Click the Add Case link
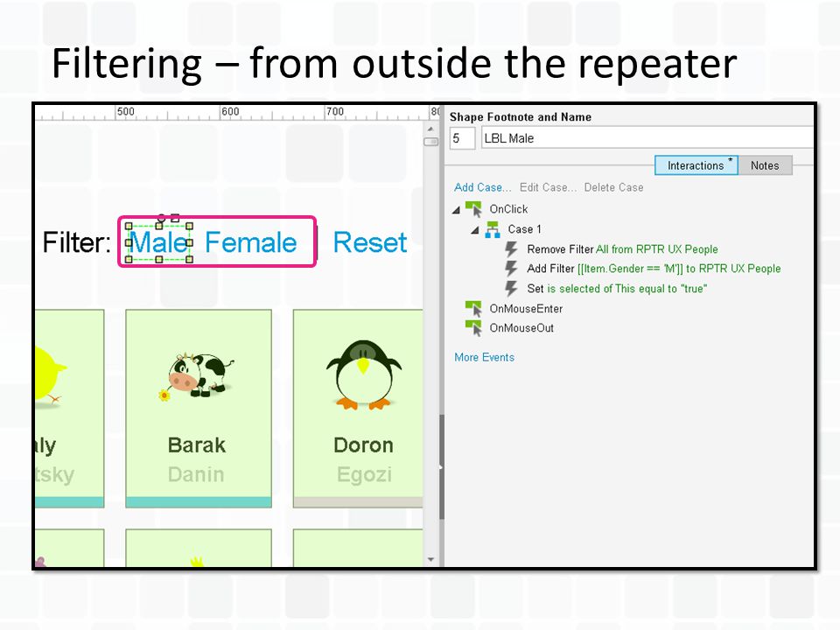The height and width of the screenshot is (630, 840). [483, 187]
